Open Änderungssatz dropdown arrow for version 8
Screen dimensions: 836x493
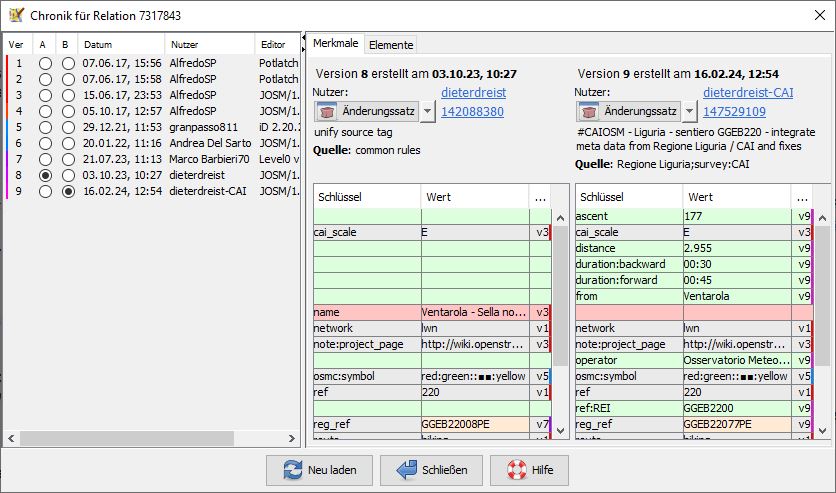(428, 111)
